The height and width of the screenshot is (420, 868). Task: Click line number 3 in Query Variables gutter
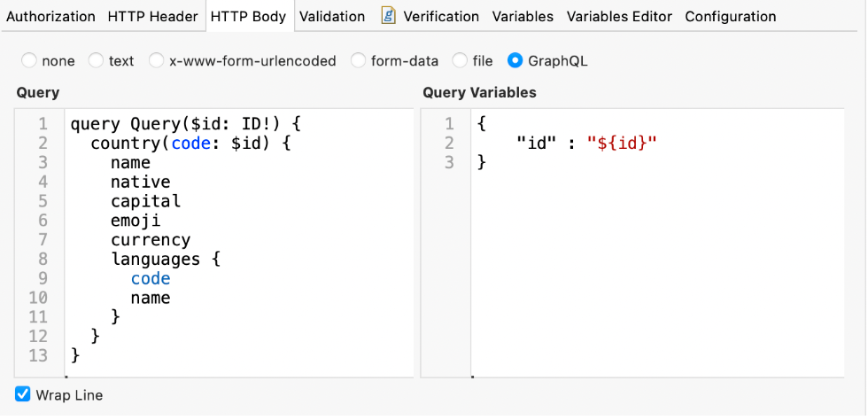click(x=449, y=162)
